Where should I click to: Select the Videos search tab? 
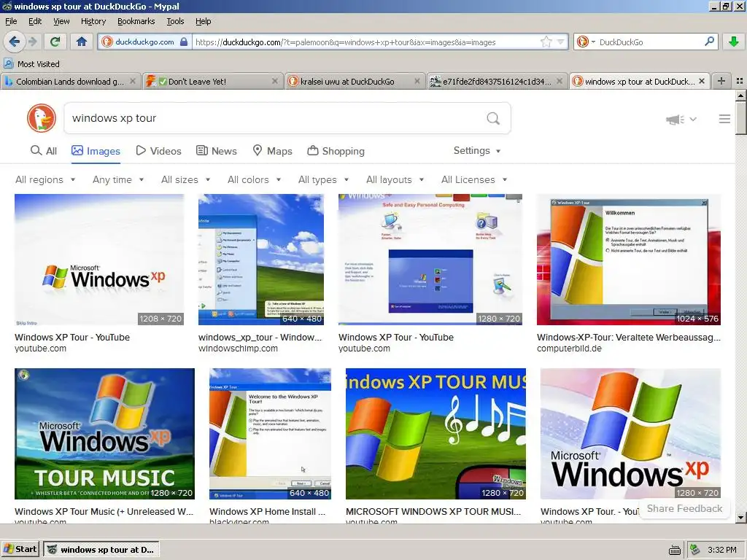click(158, 151)
